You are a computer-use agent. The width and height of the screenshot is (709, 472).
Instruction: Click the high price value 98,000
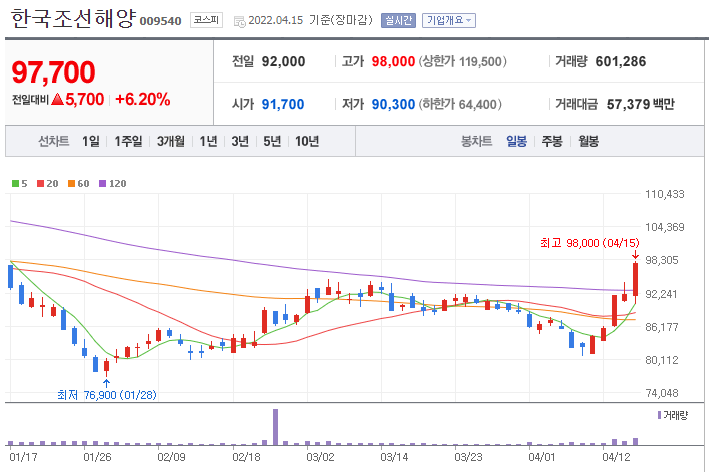393,61
